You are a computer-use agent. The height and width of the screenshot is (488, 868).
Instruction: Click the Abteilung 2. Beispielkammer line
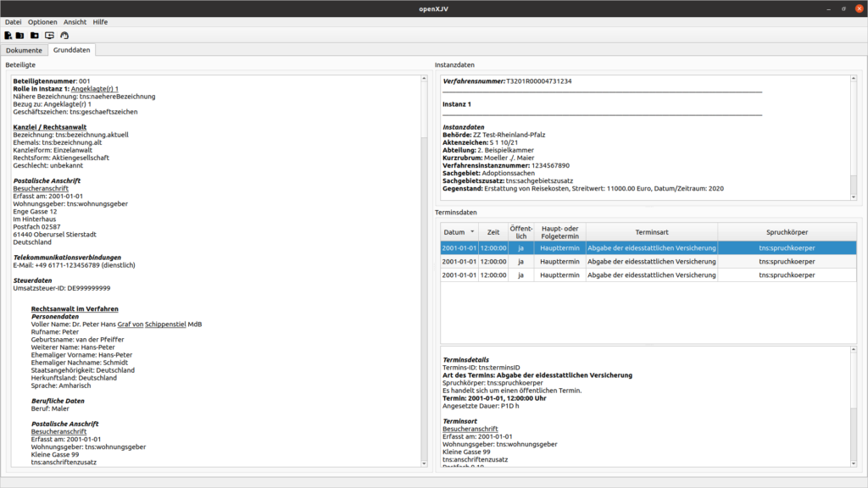pyautogui.click(x=488, y=151)
